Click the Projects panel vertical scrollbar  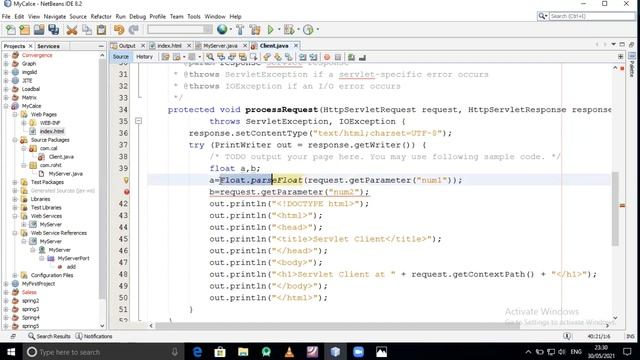[x=102, y=180]
